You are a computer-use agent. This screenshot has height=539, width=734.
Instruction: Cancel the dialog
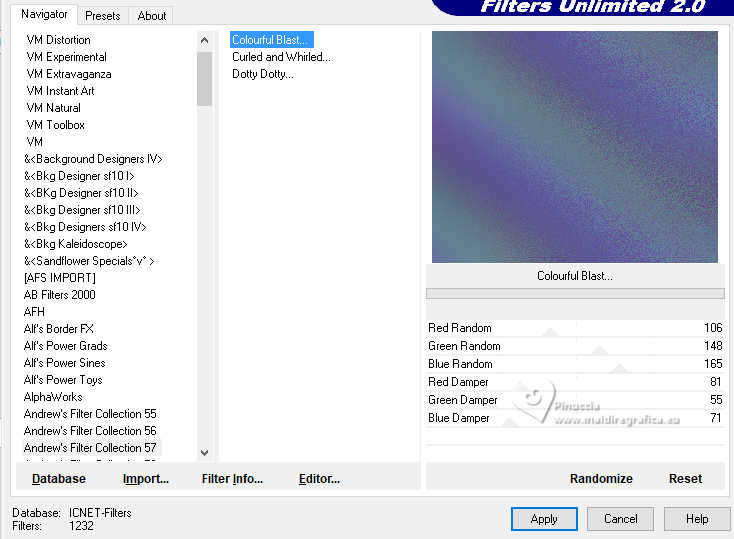tap(620, 519)
